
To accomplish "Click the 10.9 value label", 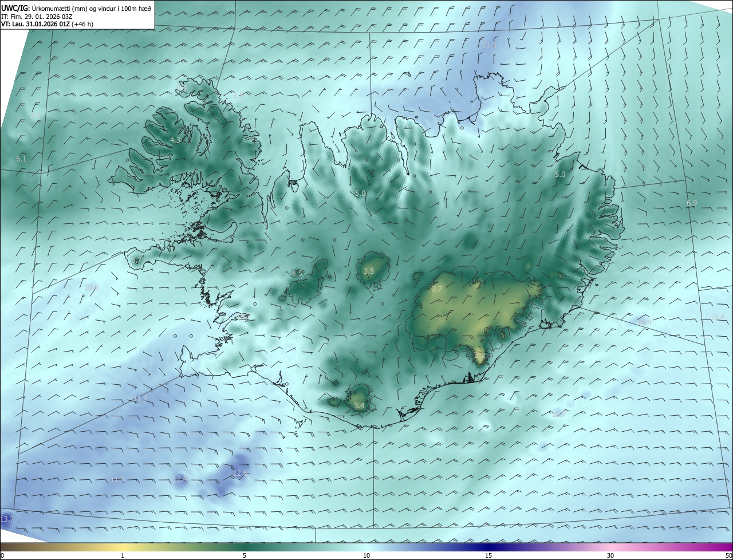I will 644,322.
